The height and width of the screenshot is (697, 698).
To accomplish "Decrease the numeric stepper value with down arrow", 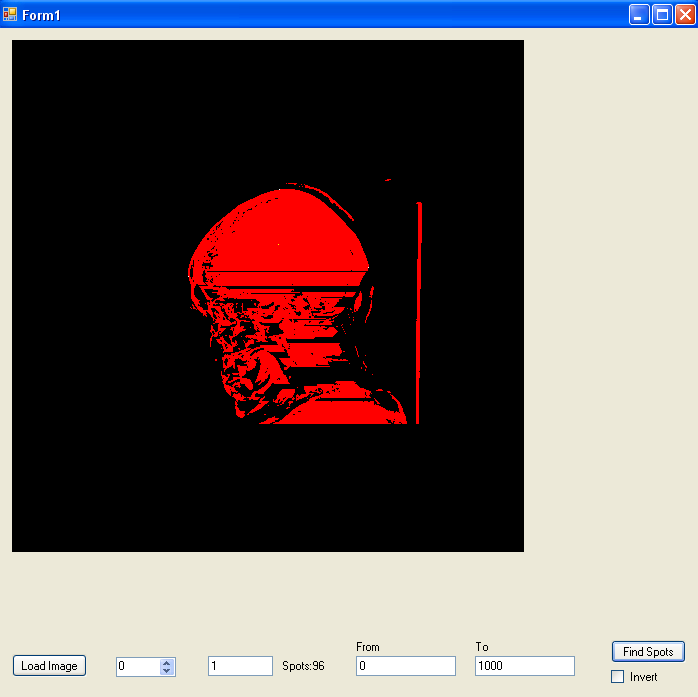I will 166,670.
